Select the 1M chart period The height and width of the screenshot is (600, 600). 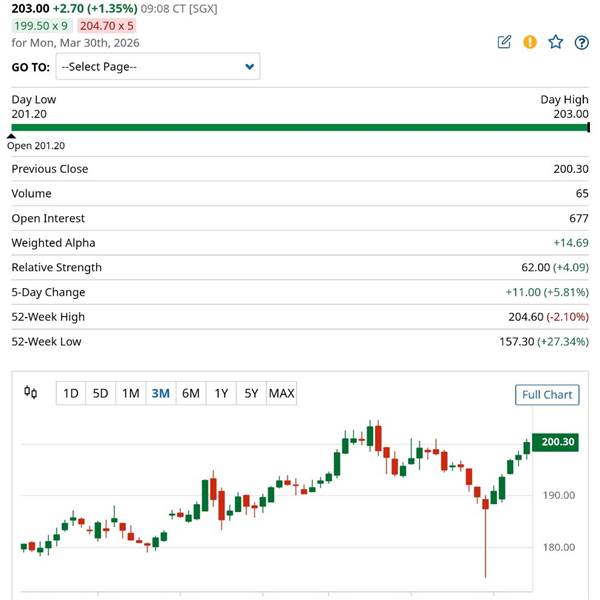tap(130, 393)
